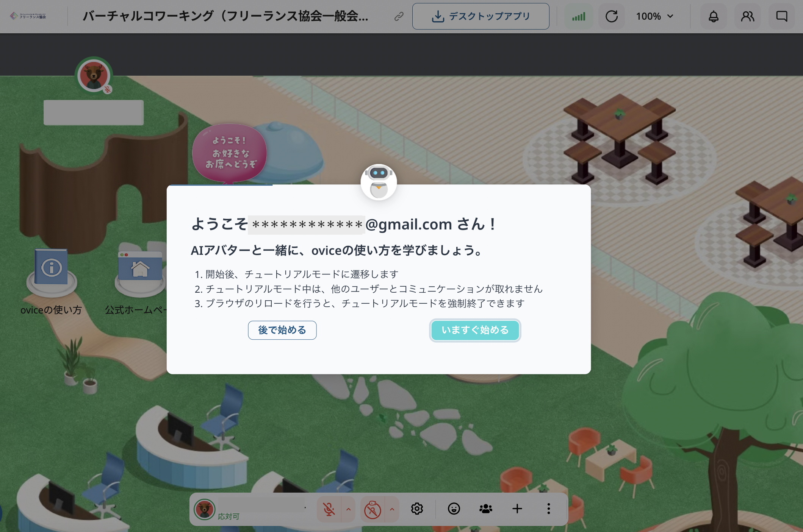Click the plus add icon
The image size is (803, 532).
pos(517,509)
